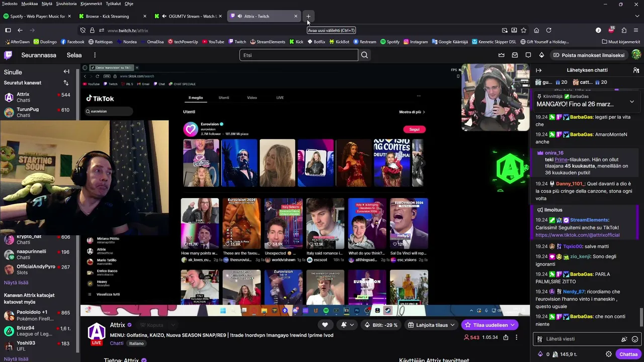The height and width of the screenshot is (362, 644).
Task: Bookmark page with Firefox star icon
Action: click(524, 30)
